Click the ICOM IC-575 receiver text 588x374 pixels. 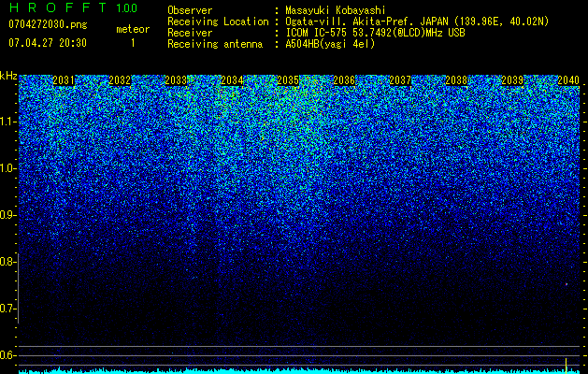point(375,33)
